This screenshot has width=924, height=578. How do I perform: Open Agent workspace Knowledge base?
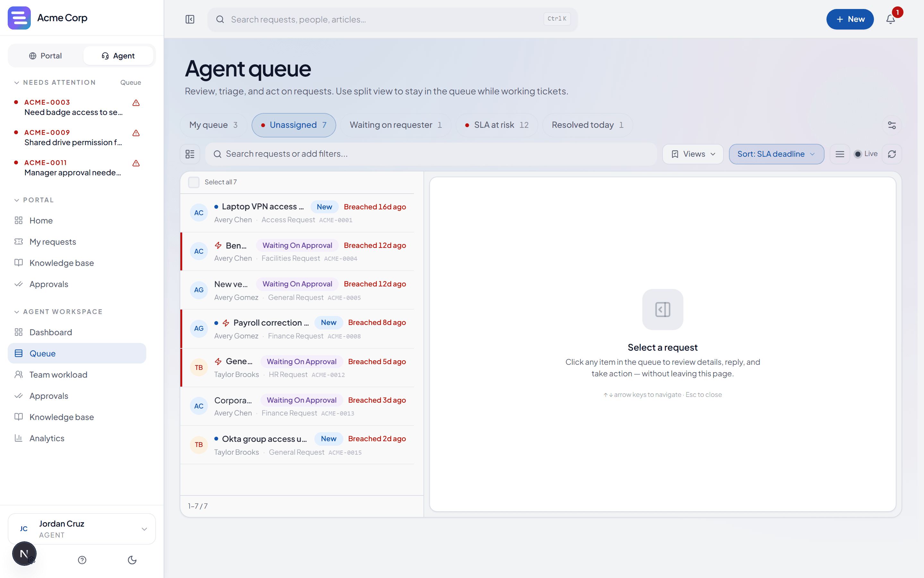[x=77, y=417]
